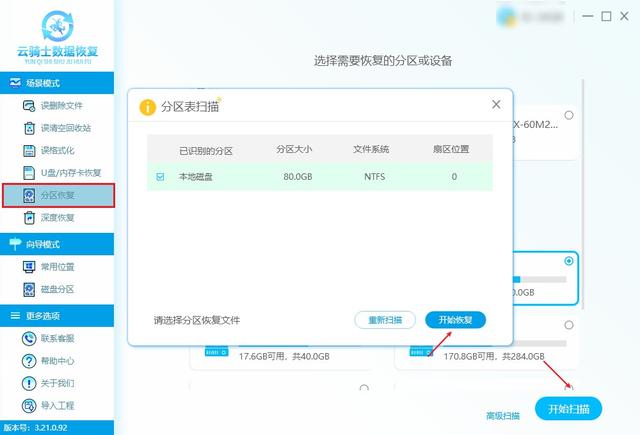Select radio for the 284.0GB partition
640x435 pixels.
click(x=569, y=325)
